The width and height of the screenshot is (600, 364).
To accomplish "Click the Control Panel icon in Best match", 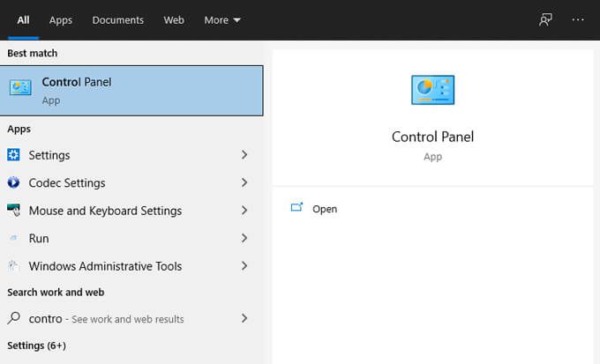I will pos(20,87).
